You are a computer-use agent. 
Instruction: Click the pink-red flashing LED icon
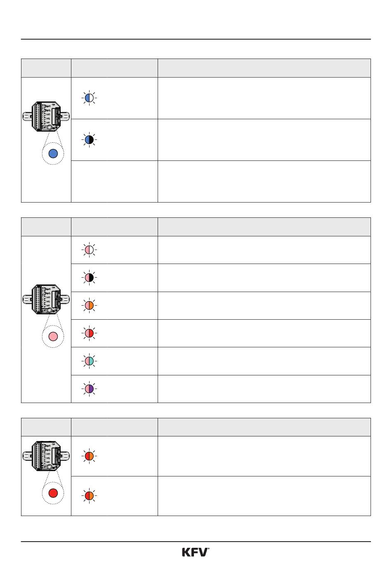89,333
